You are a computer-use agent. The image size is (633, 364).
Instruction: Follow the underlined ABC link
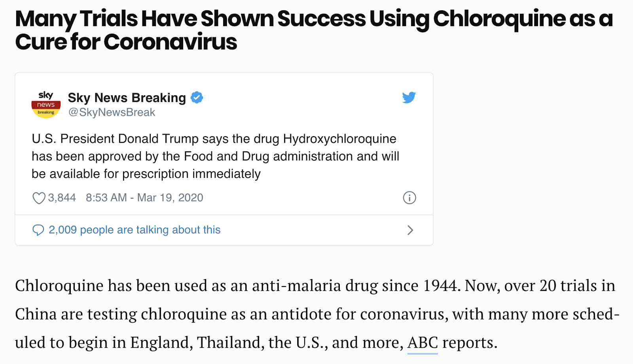[x=423, y=343]
